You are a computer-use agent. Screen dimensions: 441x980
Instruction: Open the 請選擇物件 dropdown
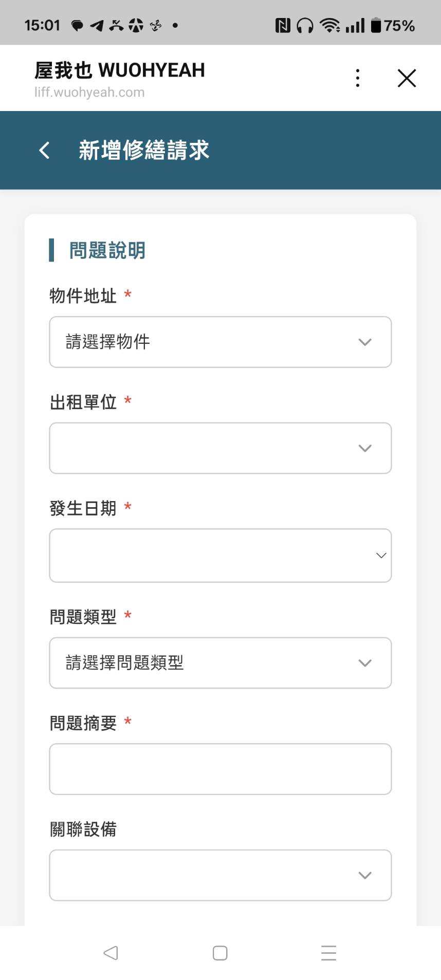coord(220,342)
